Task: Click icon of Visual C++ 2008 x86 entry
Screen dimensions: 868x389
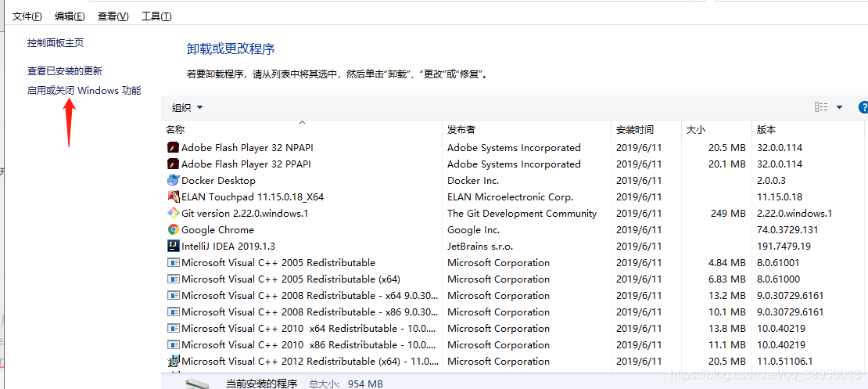Action: (x=174, y=312)
